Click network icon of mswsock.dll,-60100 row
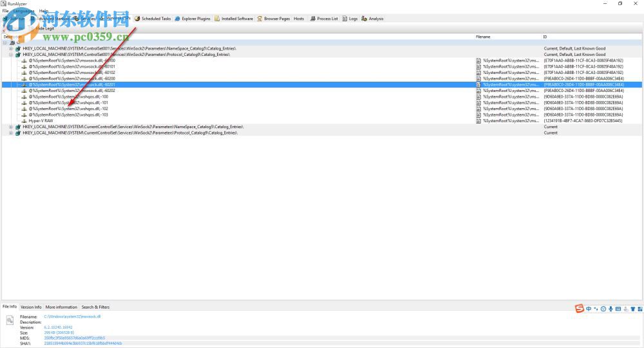This screenshot has width=644, height=348. [24, 60]
